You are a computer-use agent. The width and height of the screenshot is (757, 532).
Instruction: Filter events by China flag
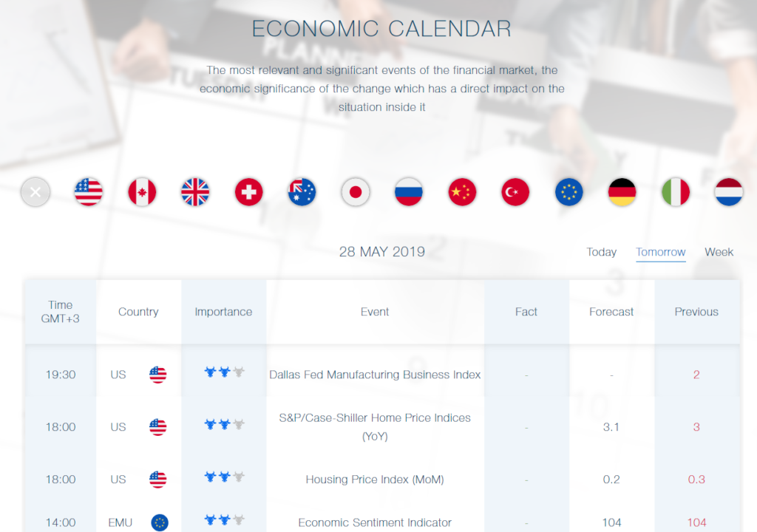[x=462, y=192]
